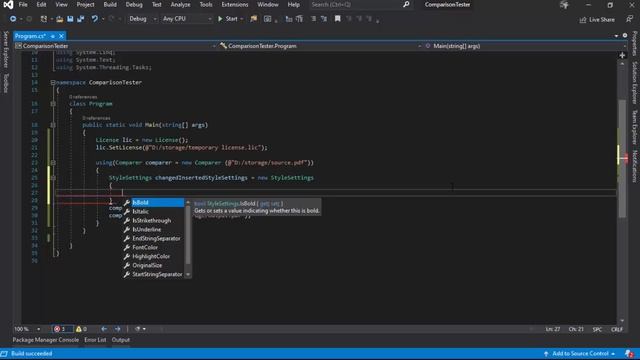The height and width of the screenshot is (360, 640).
Task: Click the decrease indent toolbar icon
Action: pyautogui.click(x=289, y=19)
